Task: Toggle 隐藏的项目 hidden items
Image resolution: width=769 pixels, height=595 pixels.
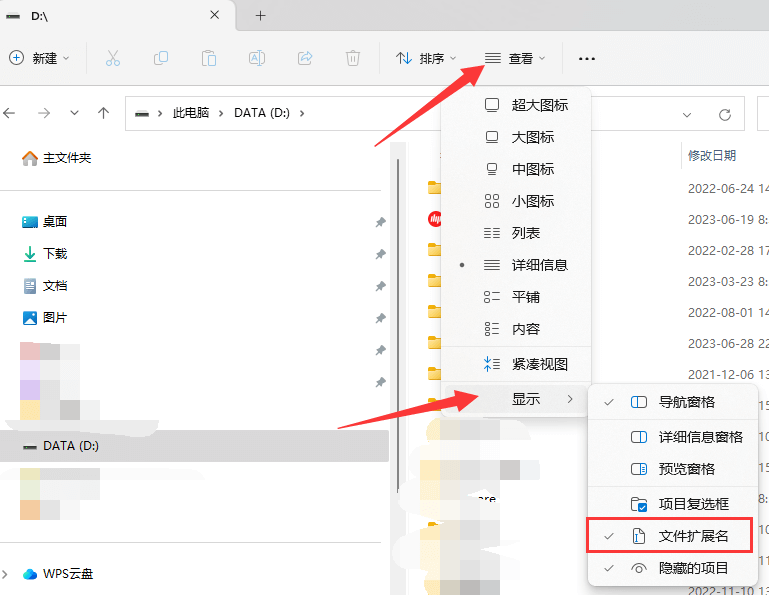Action: 672,568
